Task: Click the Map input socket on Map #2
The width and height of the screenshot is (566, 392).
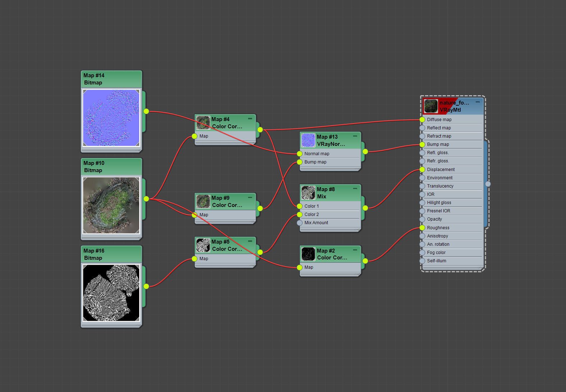Action: [x=300, y=267]
